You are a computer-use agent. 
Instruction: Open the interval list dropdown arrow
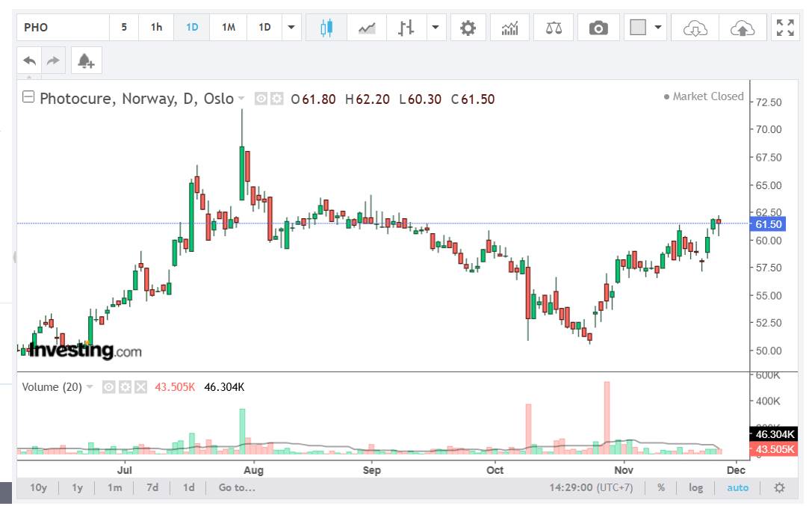[291, 28]
